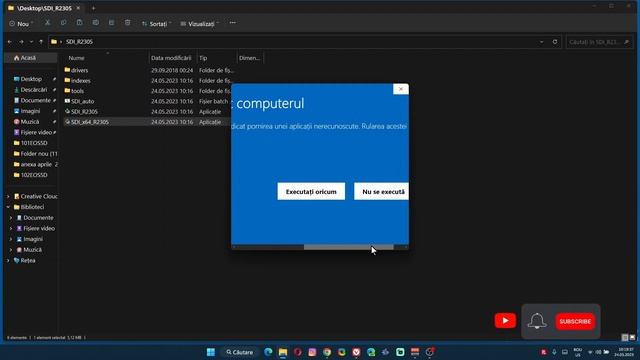Select the drivers folder
Screen dimensions: 640x360
(x=79, y=70)
